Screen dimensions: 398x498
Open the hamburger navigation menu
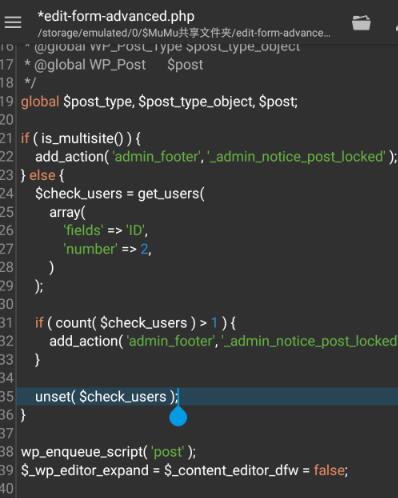tap(13, 22)
